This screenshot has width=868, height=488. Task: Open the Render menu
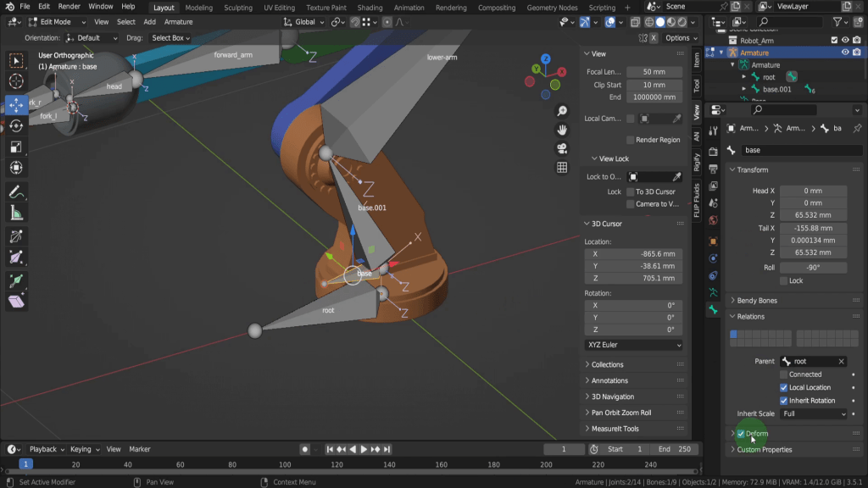point(69,7)
